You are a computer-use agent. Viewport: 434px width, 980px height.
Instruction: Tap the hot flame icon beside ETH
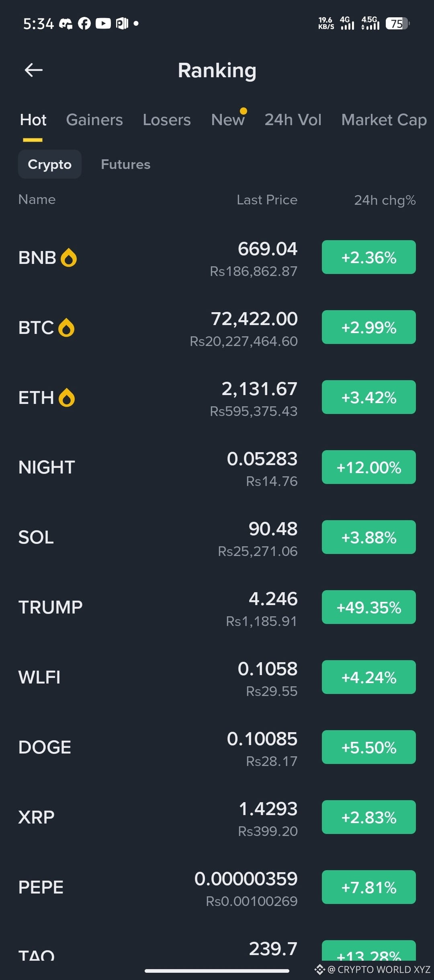pos(67,397)
